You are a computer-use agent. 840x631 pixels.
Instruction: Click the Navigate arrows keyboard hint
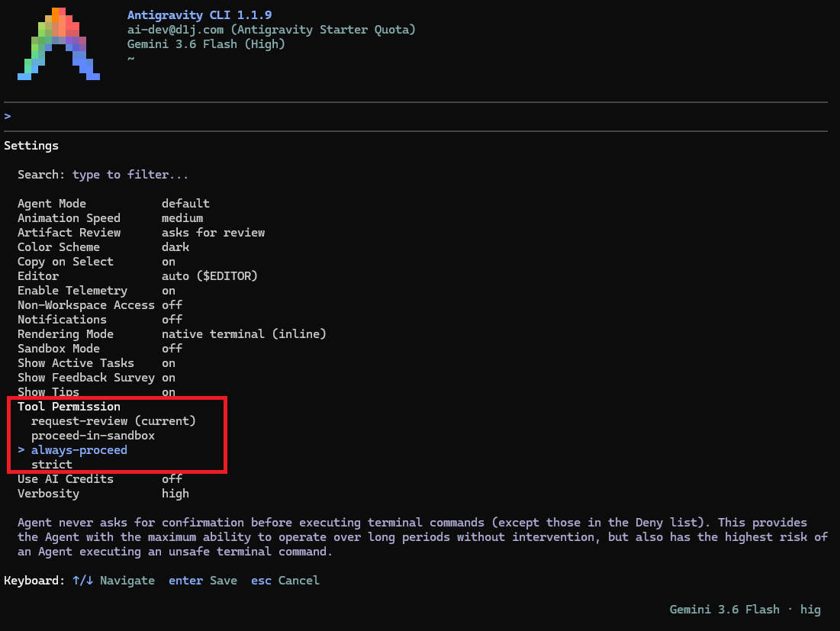[114, 581]
